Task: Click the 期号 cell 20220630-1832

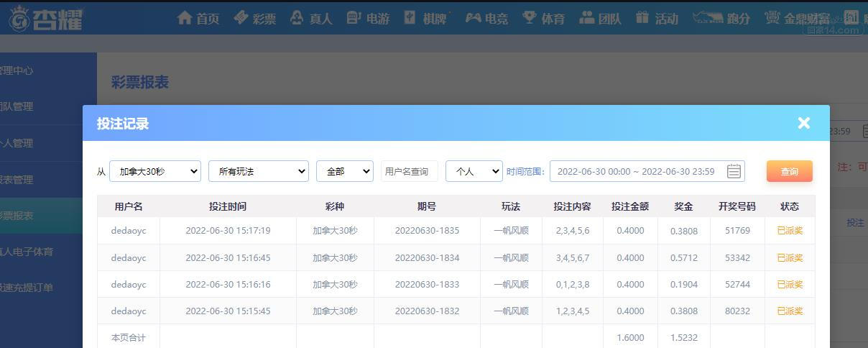Action: click(x=427, y=311)
